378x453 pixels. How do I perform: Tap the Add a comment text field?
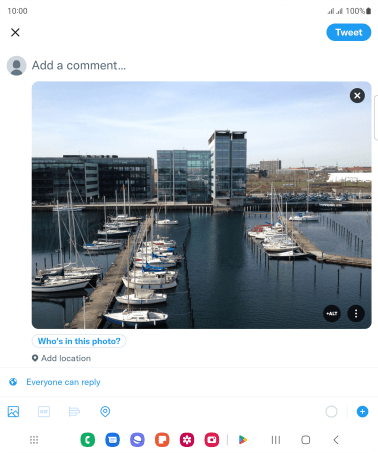pos(79,65)
